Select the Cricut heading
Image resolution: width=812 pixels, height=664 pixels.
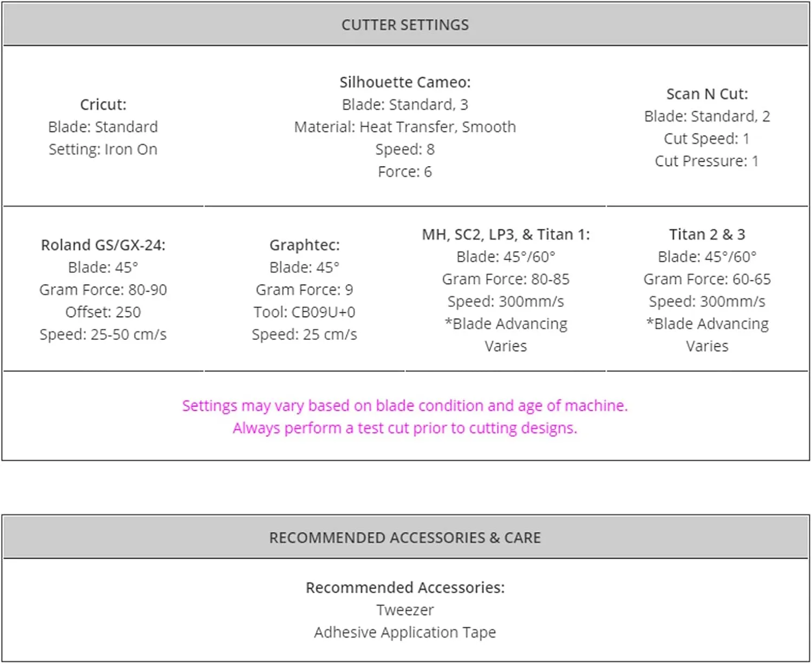coord(103,104)
